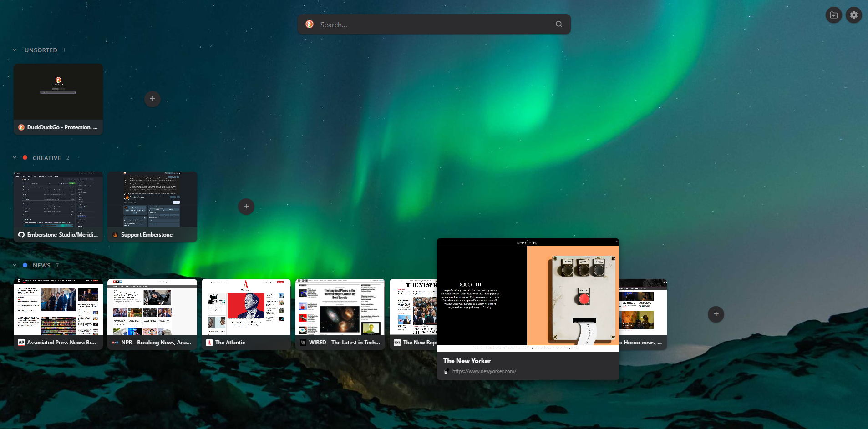Collapse the News group chevron
Viewport: 868px width, 429px height.
coord(15,265)
